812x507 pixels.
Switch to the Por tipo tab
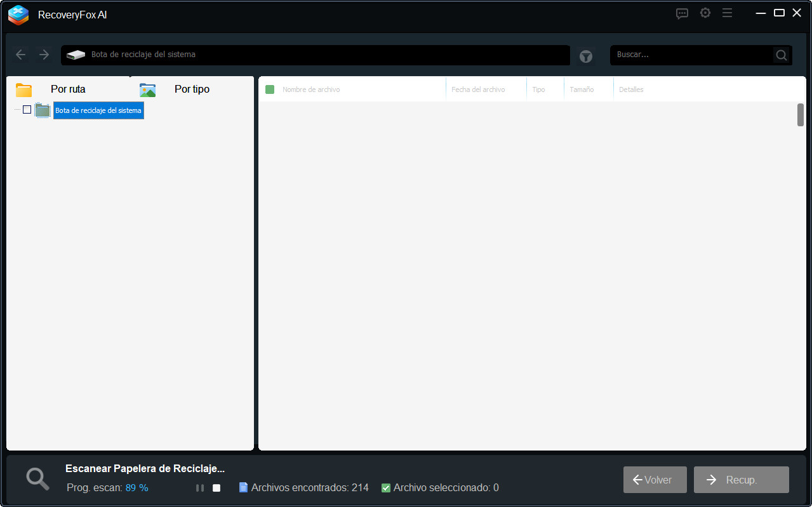(191, 89)
